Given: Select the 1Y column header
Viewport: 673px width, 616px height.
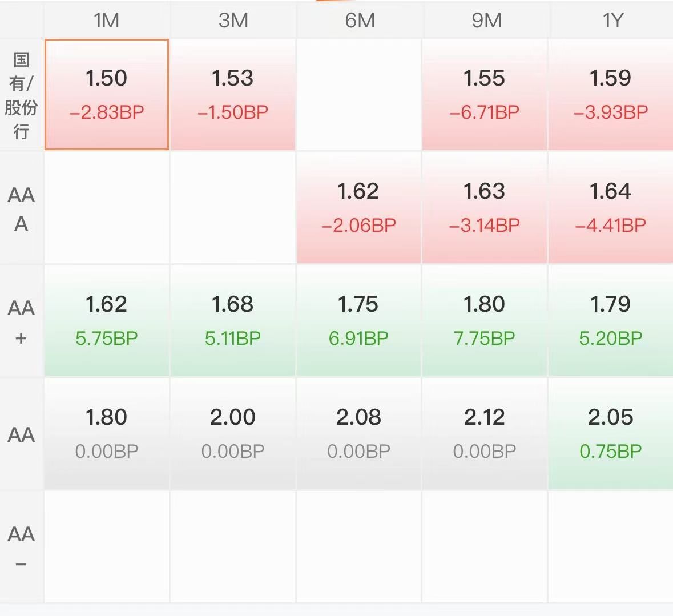Looking at the screenshot, I should click(x=611, y=20).
